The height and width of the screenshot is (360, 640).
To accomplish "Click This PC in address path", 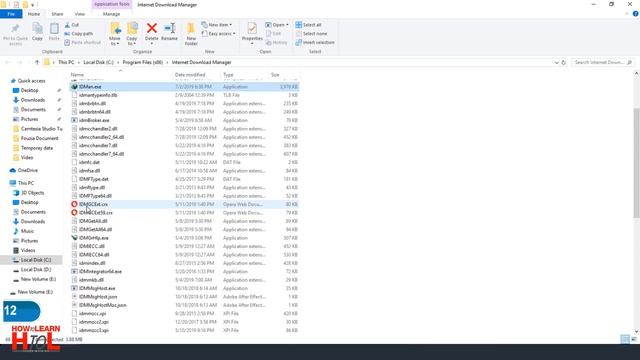I will [66, 62].
